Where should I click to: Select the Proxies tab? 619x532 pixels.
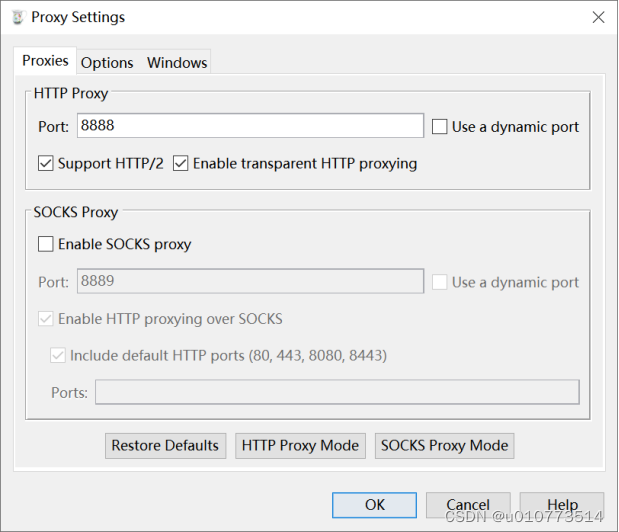click(x=45, y=61)
